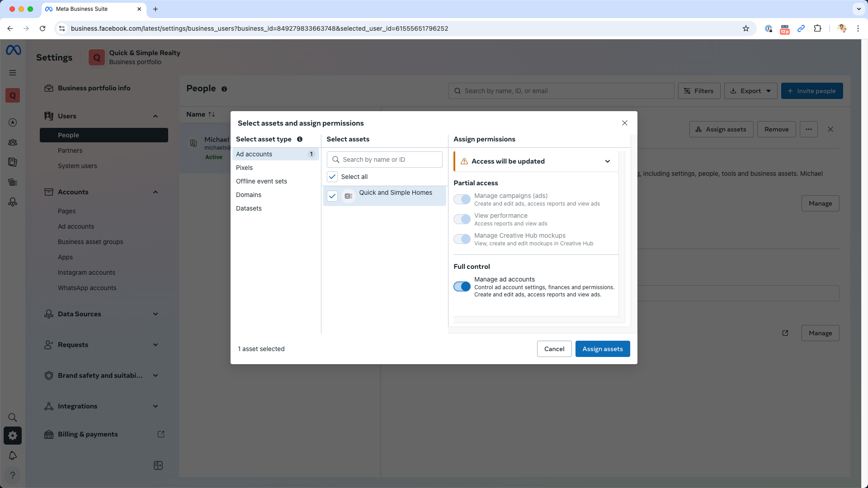Close the assign permissions dialog

coord(625,123)
